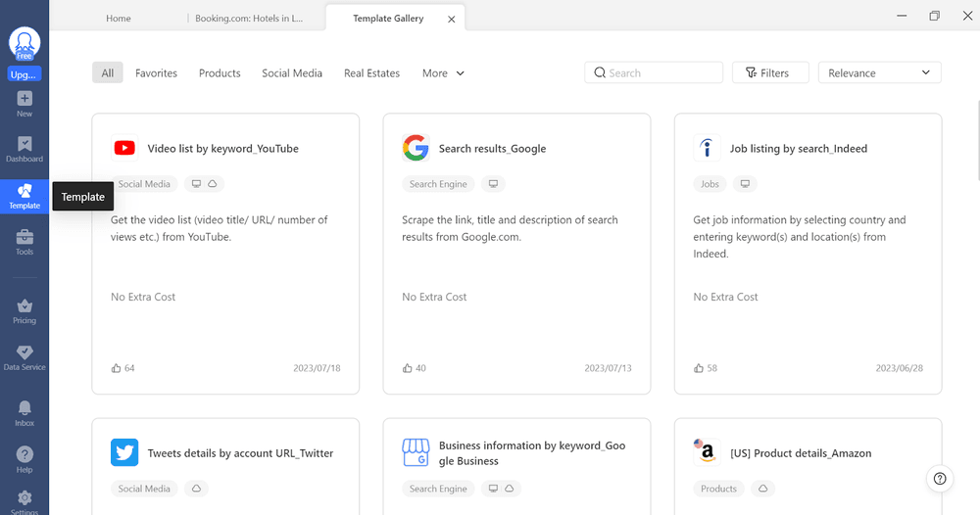Image resolution: width=980 pixels, height=515 pixels.
Task: Like the Indeed template (58 likes)
Action: coord(699,368)
